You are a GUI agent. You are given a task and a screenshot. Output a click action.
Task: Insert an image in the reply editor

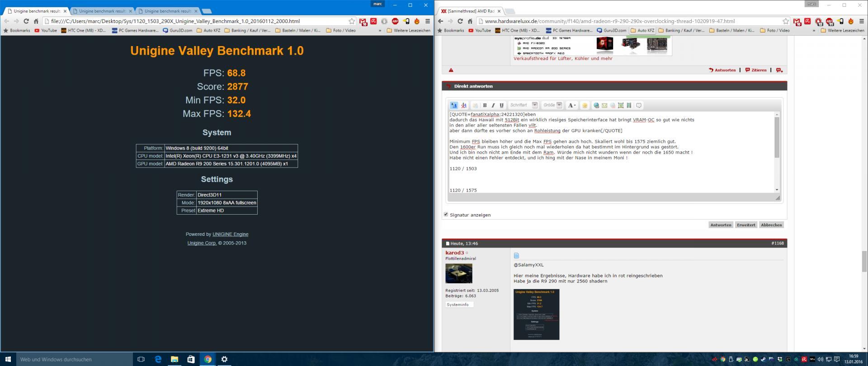(621, 105)
